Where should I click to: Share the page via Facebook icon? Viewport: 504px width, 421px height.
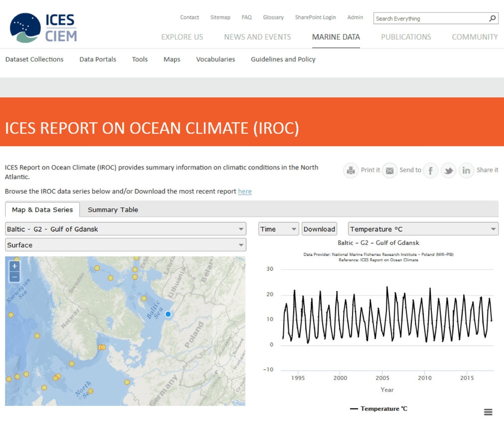click(430, 170)
